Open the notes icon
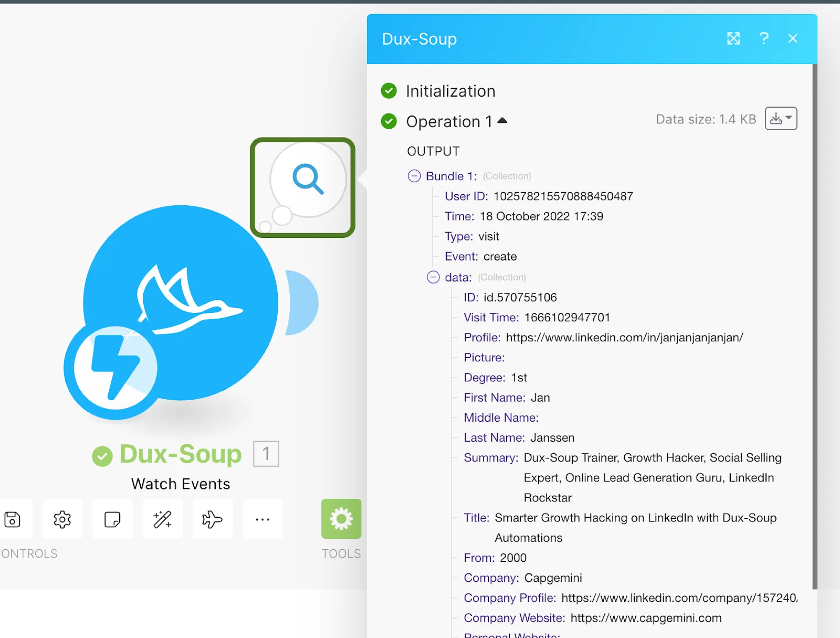 [112, 519]
